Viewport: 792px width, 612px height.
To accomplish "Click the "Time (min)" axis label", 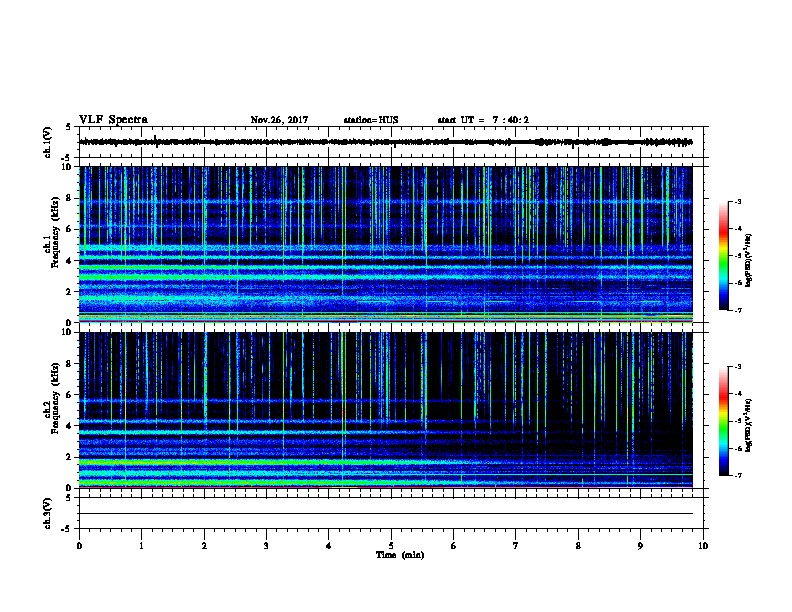I will pyautogui.click(x=400, y=555).
